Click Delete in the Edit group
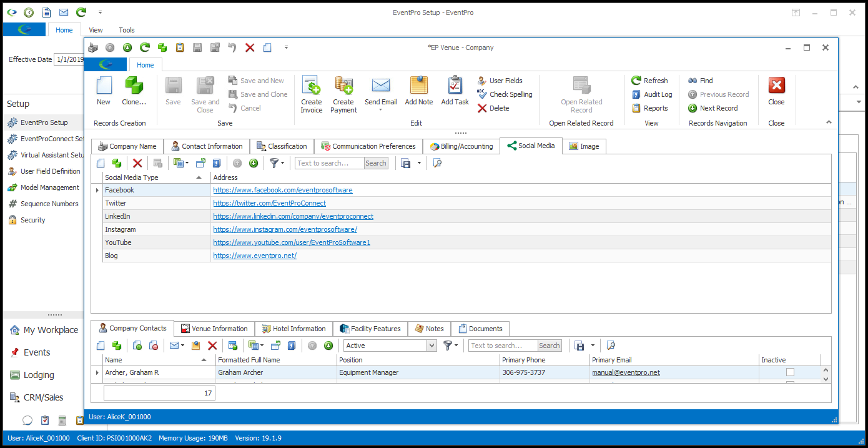868x448 pixels. [493, 108]
